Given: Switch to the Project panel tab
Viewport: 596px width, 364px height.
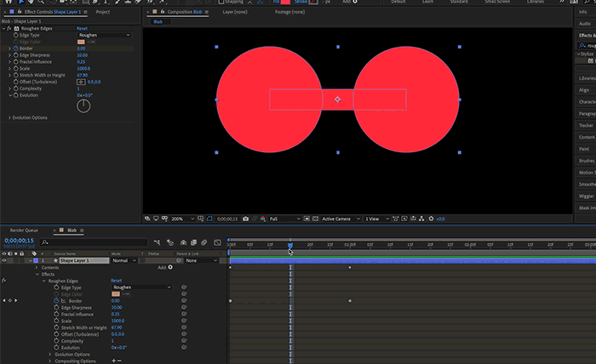Looking at the screenshot, I should [103, 13].
